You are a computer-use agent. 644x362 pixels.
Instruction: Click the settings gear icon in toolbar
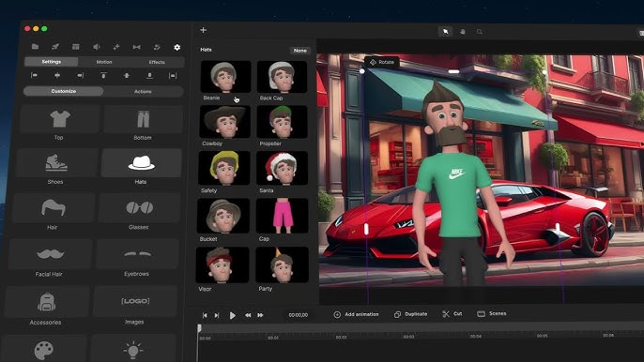[177, 47]
